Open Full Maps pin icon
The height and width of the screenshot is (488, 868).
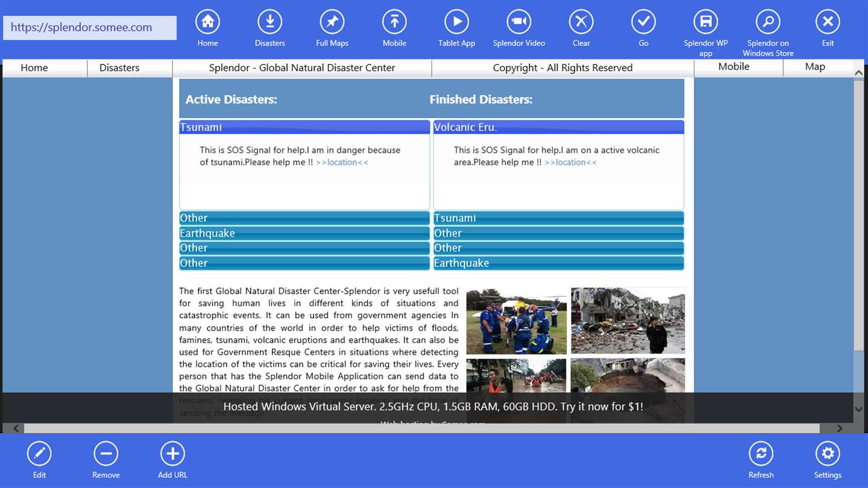[332, 22]
